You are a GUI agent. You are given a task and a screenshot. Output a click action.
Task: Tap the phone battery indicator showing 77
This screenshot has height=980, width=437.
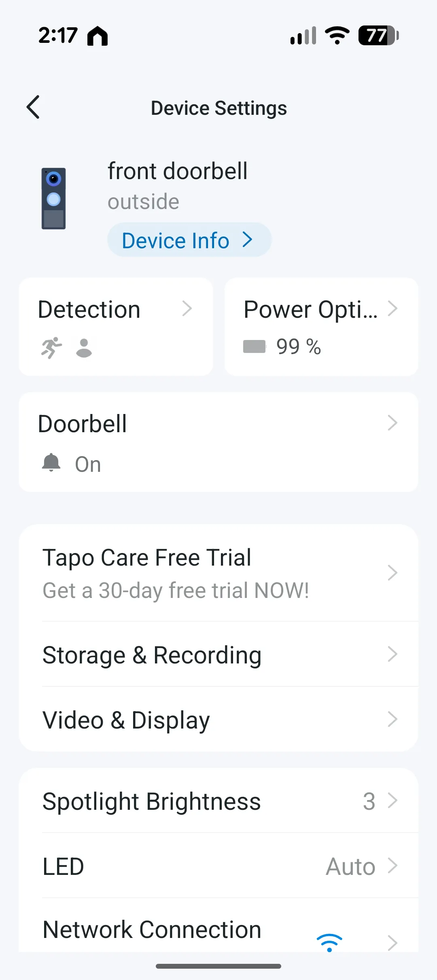tap(378, 36)
